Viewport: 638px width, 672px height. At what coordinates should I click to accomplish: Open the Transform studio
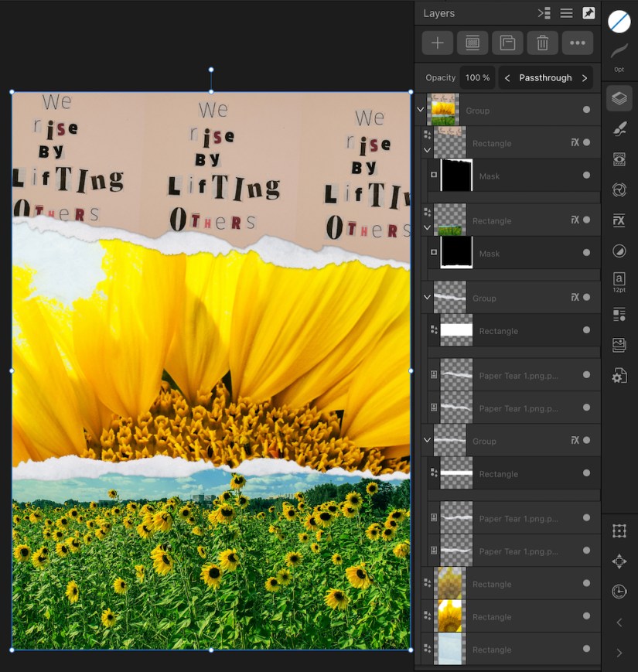(x=619, y=531)
